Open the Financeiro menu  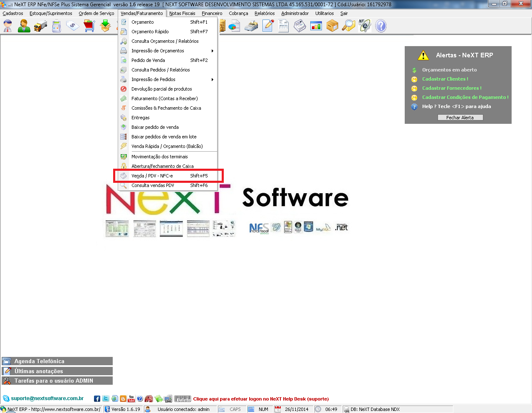(x=212, y=13)
